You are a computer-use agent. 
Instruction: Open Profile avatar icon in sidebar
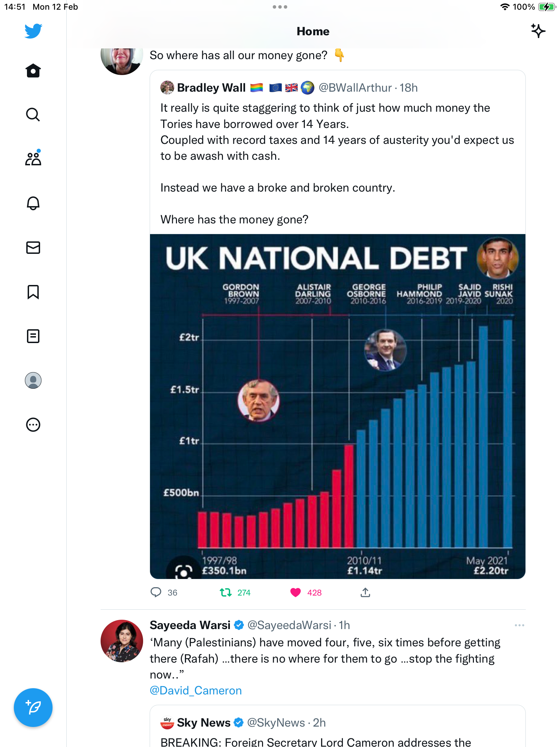pos(33,380)
